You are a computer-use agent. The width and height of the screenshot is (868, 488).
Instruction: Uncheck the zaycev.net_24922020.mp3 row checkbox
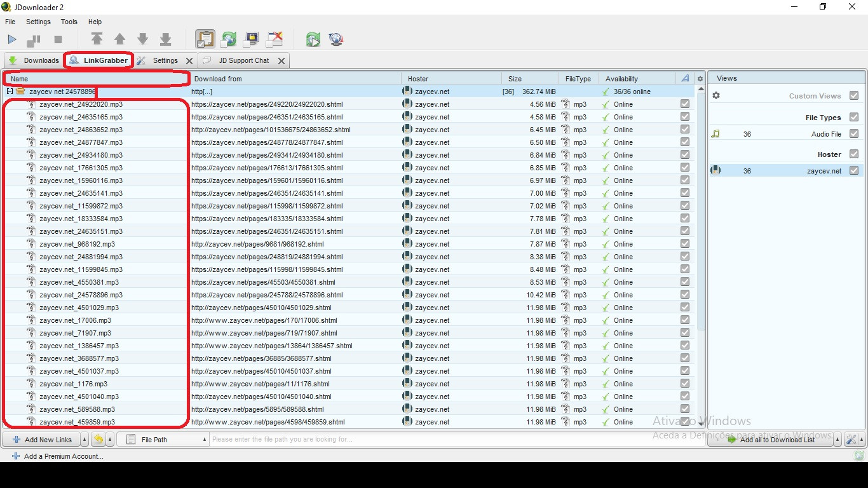(685, 104)
